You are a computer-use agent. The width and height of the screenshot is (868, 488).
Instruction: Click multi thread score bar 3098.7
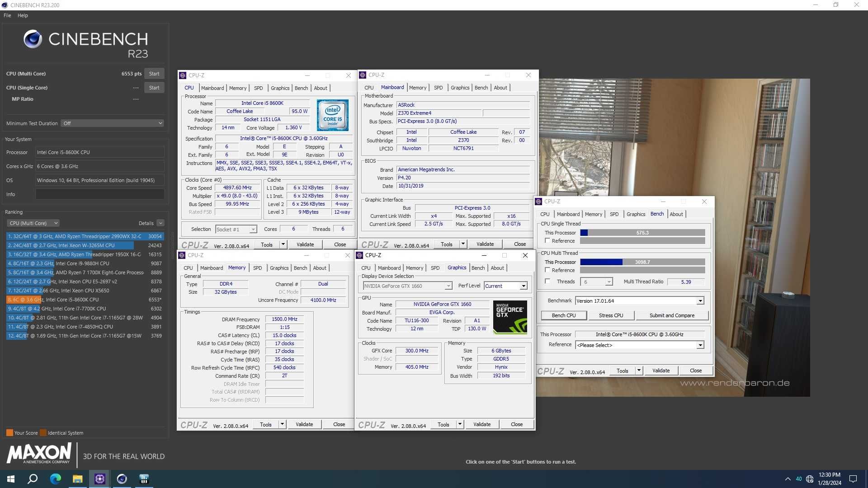coord(642,262)
